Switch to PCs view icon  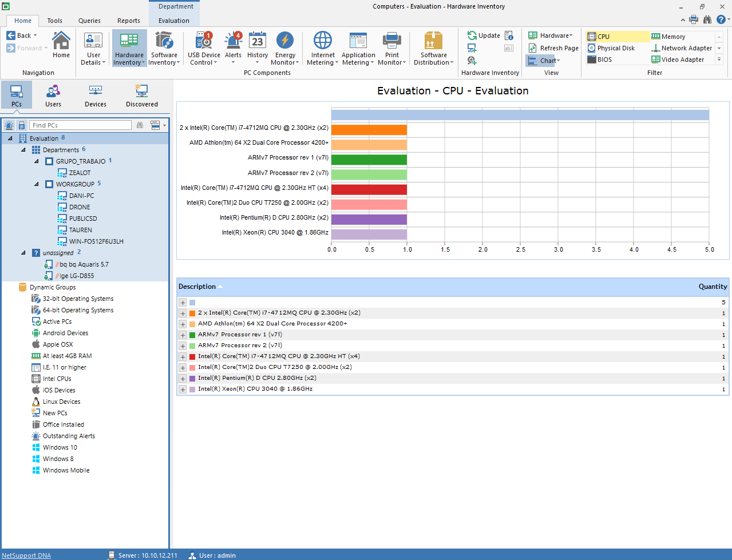tap(17, 91)
